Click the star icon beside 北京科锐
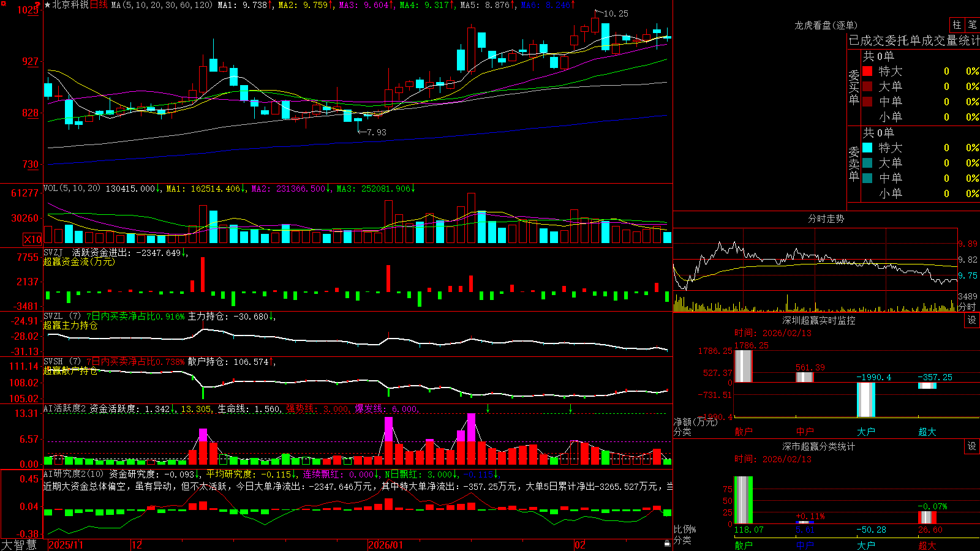 [48, 5]
